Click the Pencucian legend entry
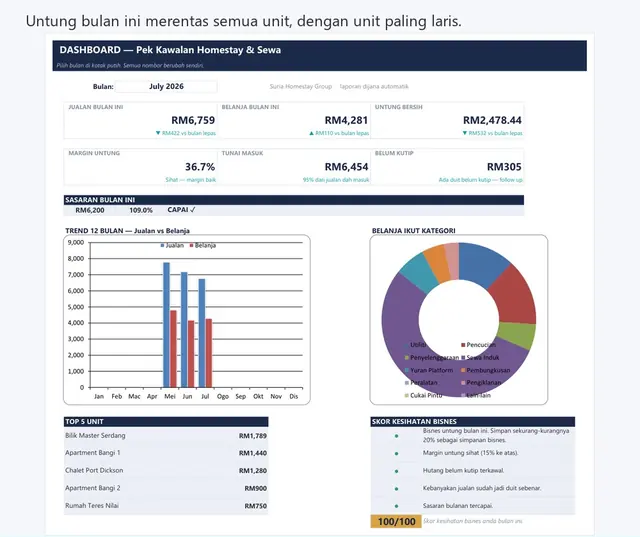The height and width of the screenshot is (537, 640). (x=478, y=345)
